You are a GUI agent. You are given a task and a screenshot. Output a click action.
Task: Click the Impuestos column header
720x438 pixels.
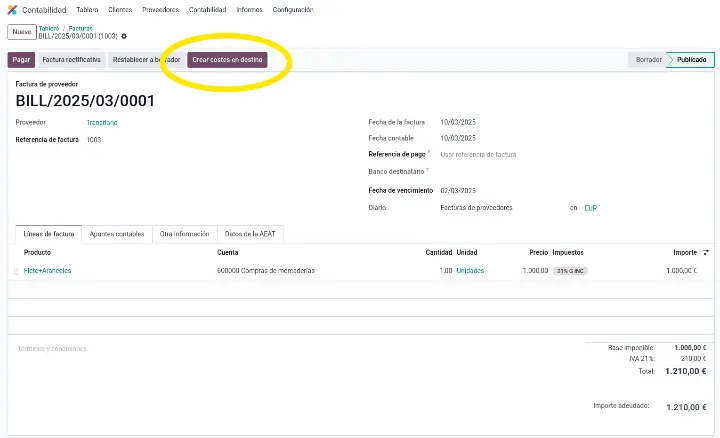coord(568,252)
